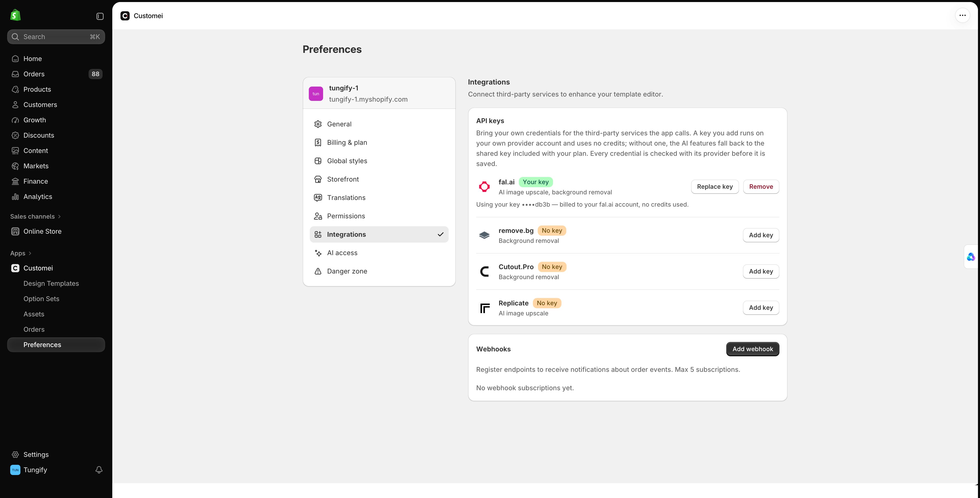
Task: Click the 'Your key' badge on fal.ai
Action: [x=536, y=182]
